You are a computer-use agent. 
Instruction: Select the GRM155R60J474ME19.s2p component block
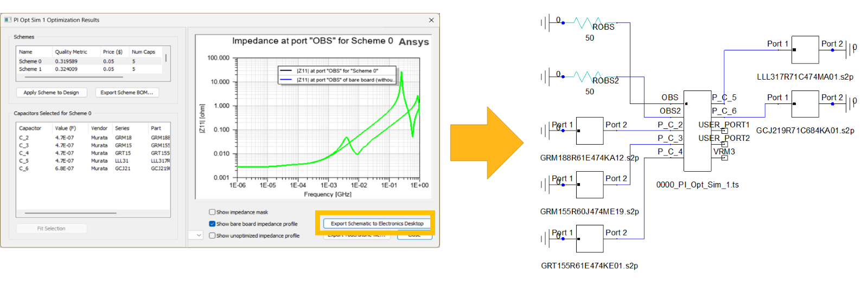[590, 185]
